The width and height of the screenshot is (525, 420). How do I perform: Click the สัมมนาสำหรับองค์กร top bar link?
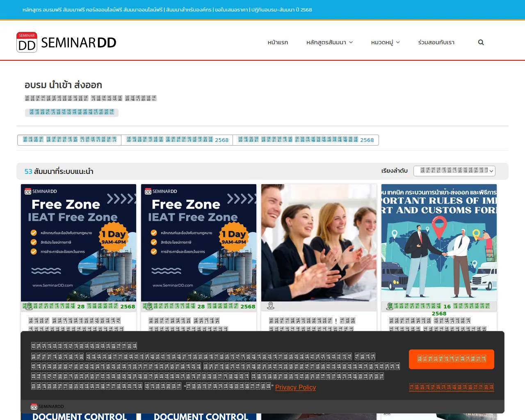189,9
